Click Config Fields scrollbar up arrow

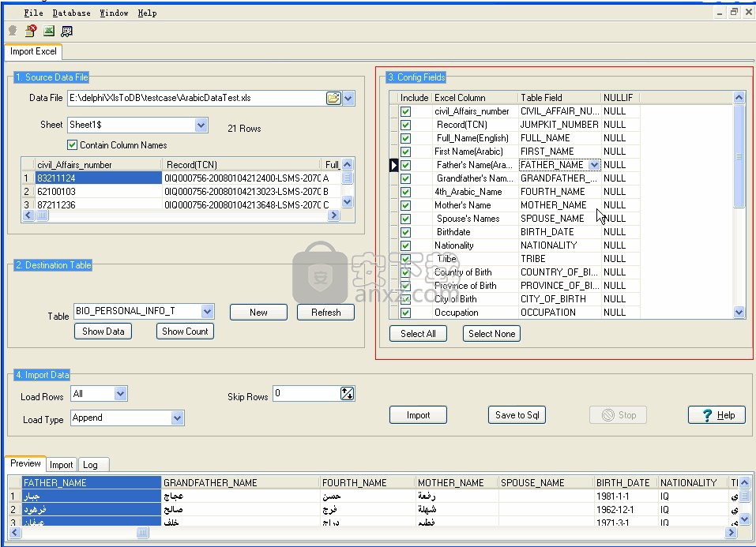point(739,98)
